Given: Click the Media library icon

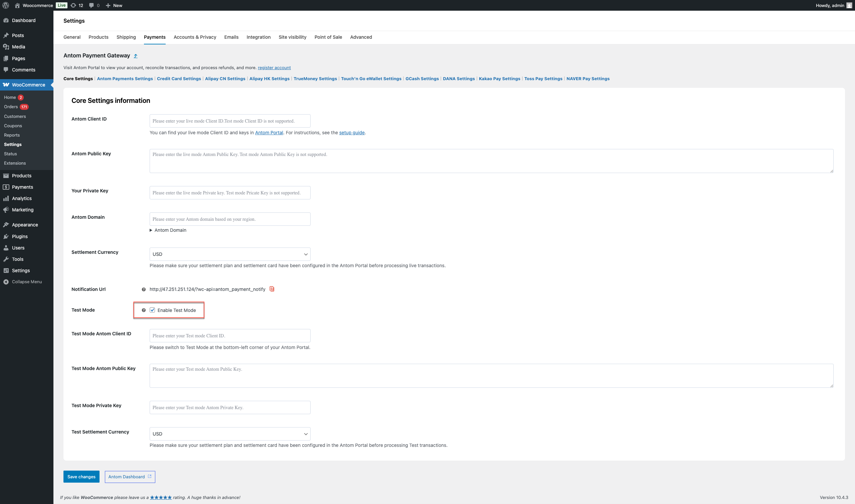Looking at the screenshot, I should click(6, 47).
